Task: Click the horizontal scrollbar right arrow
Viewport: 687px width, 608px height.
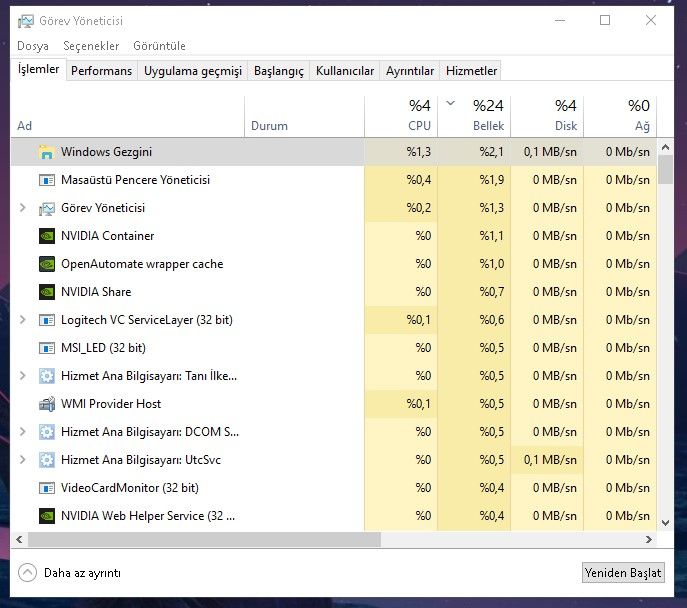Action: tap(649, 539)
